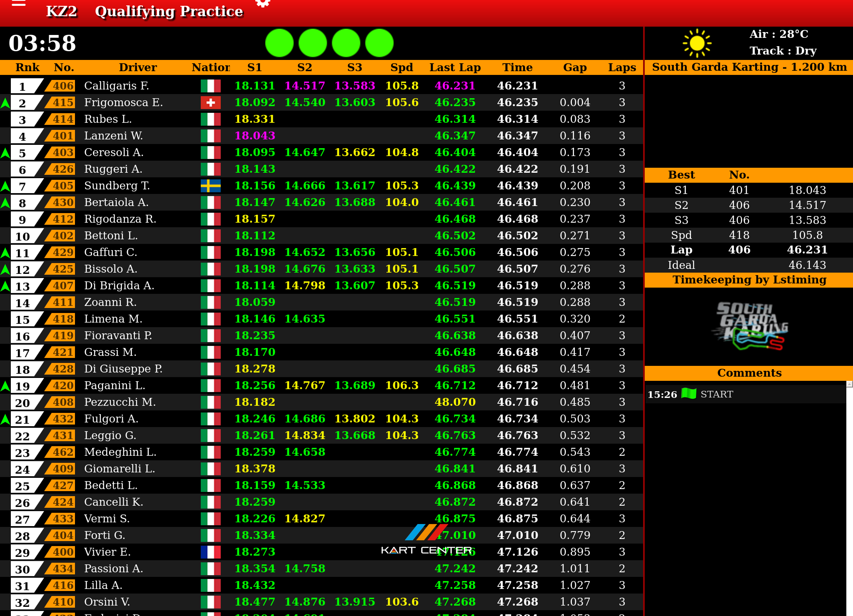Click the South Garda Karting logo
The width and height of the screenshot is (853, 616).
[749, 327]
